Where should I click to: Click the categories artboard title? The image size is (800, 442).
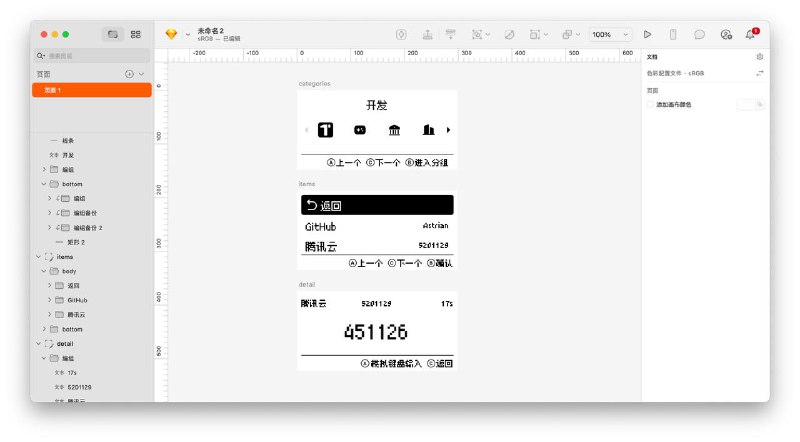click(x=314, y=83)
